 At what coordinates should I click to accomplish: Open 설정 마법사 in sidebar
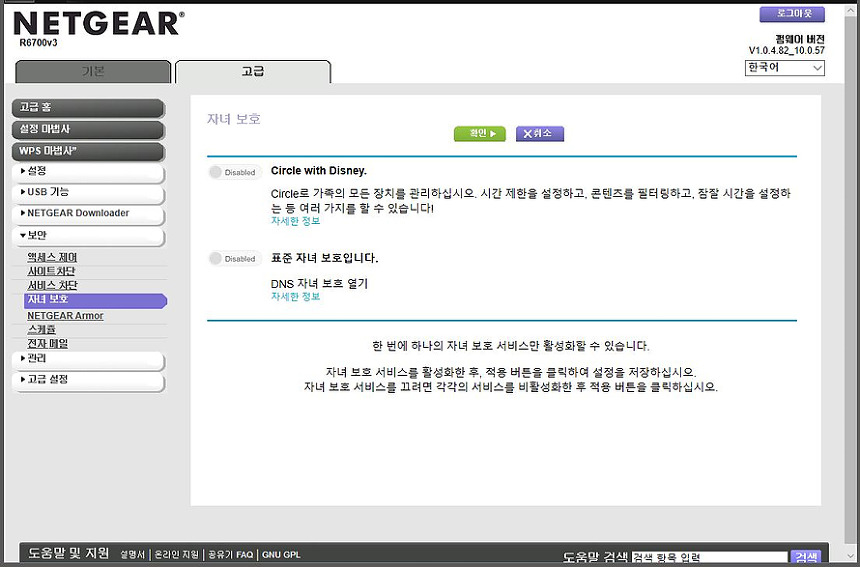coord(88,130)
